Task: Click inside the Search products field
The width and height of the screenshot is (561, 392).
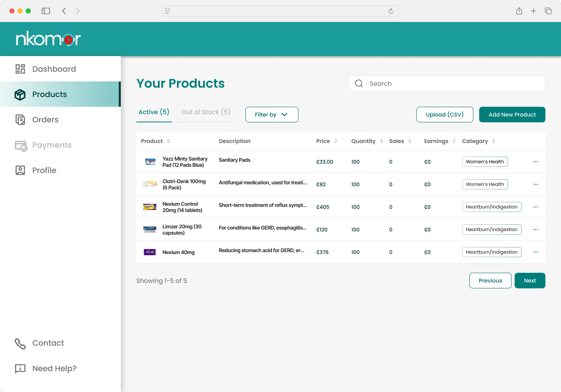Action: coord(447,83)
